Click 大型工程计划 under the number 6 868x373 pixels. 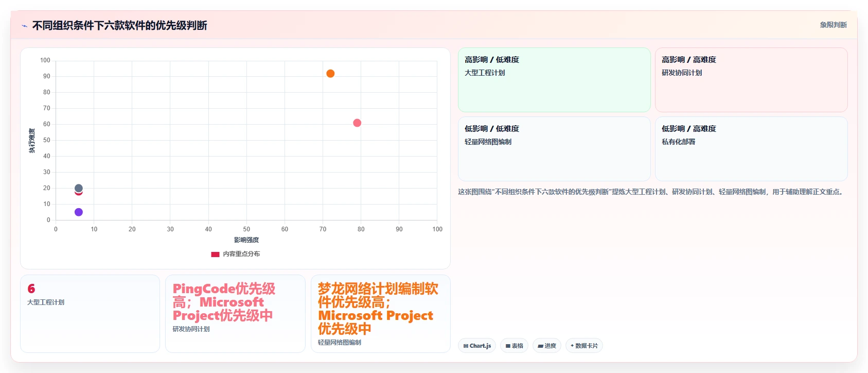coord(46,302)
